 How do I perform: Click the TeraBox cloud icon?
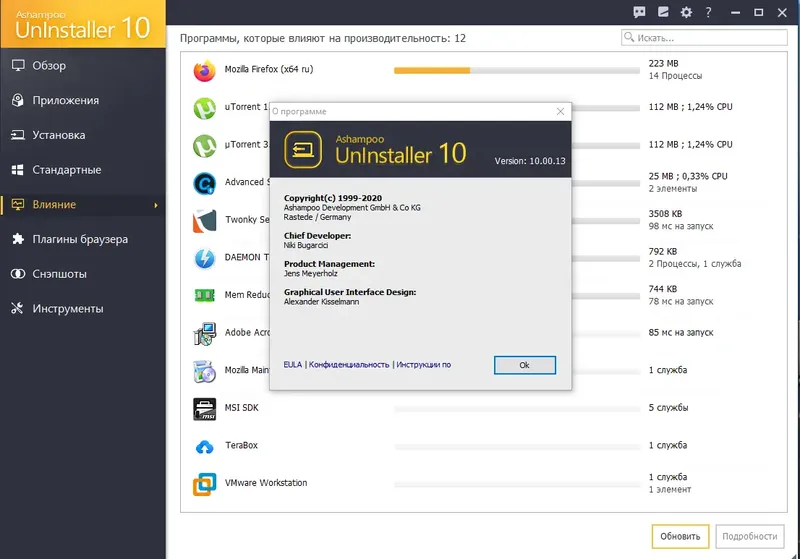point(205,447)
